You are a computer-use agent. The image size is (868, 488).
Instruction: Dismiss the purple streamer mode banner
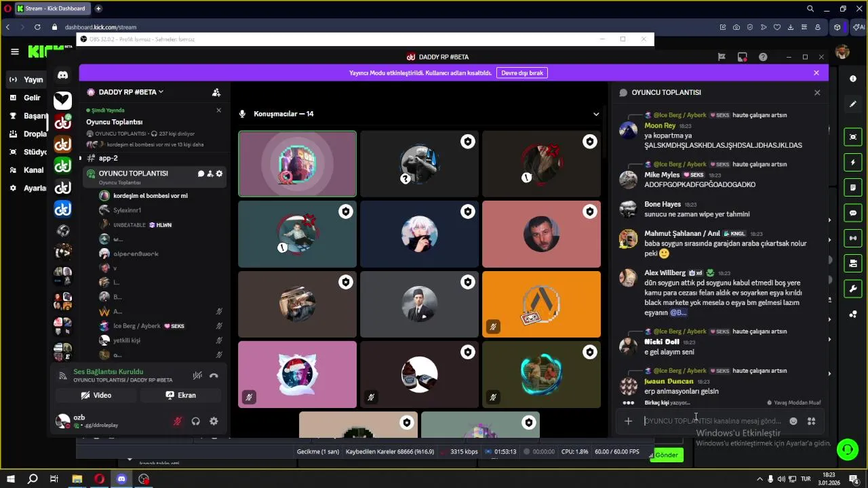(x=816, y=73)
